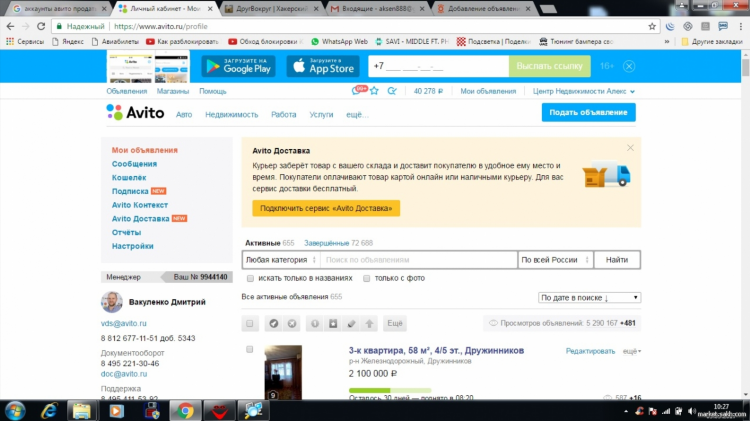Screen dimensions: 750x421
Task: Open the 'Недвижимость' category
Action: point(232,115)
